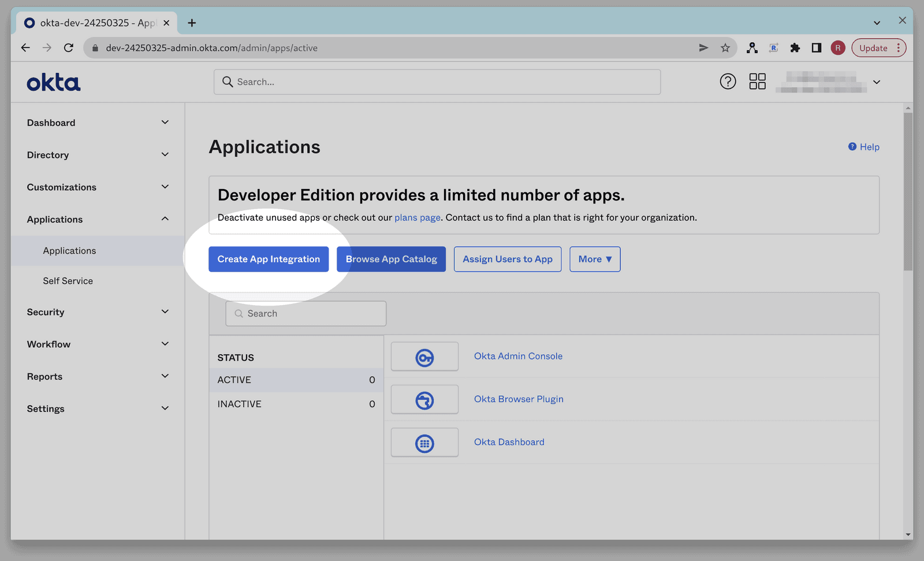924x561 pixels.
Task: Open the Chrome three-dot menu
Action: pos(899,48)
